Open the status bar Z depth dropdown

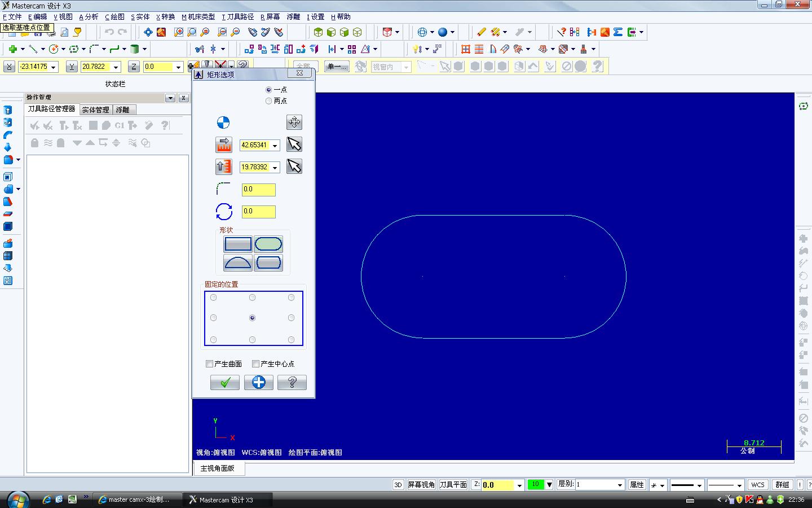519,485
